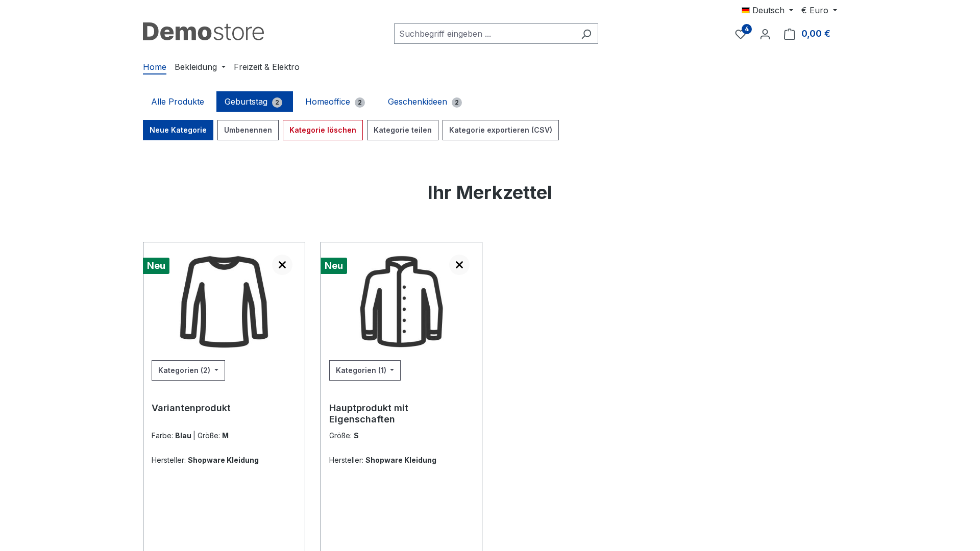
Task: Remove Variantenprodukt from wishlist
Action: point(282,265)
